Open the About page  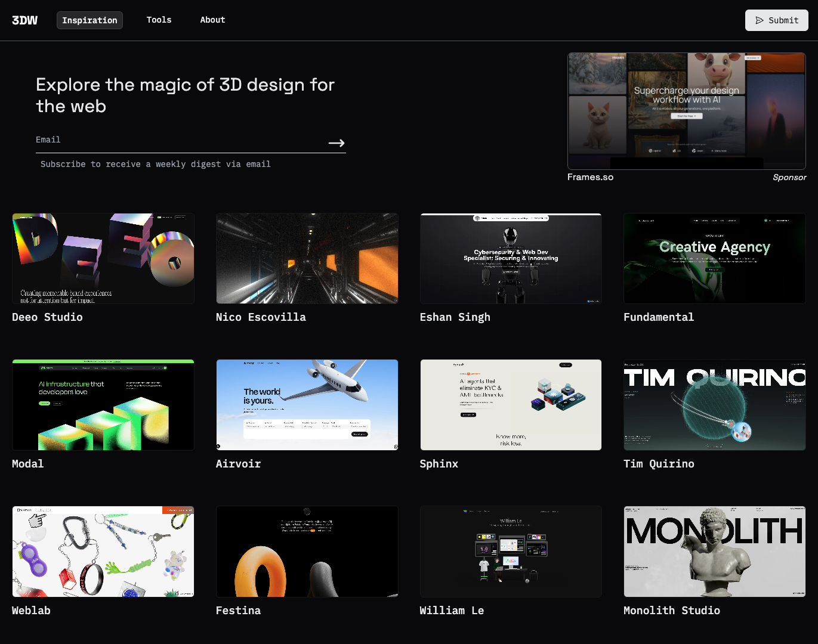click(212, 20)
